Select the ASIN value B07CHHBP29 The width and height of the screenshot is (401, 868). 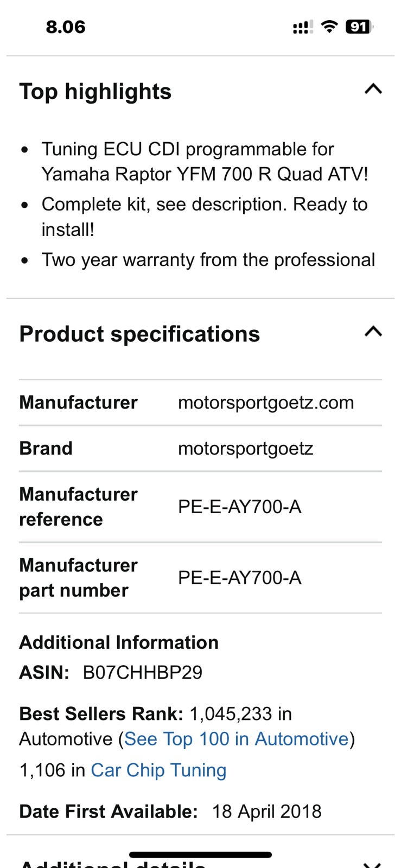tap(142, 673)
